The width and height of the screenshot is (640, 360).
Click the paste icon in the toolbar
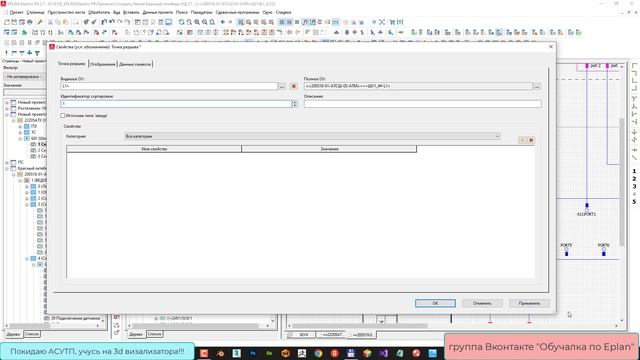click(66, 22)
